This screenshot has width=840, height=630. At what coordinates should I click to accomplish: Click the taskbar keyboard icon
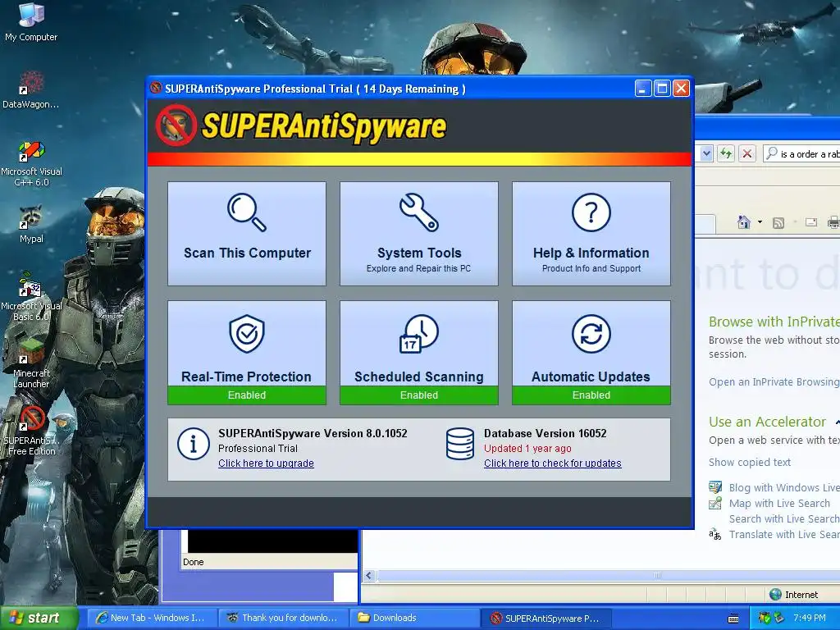point(733,619)
